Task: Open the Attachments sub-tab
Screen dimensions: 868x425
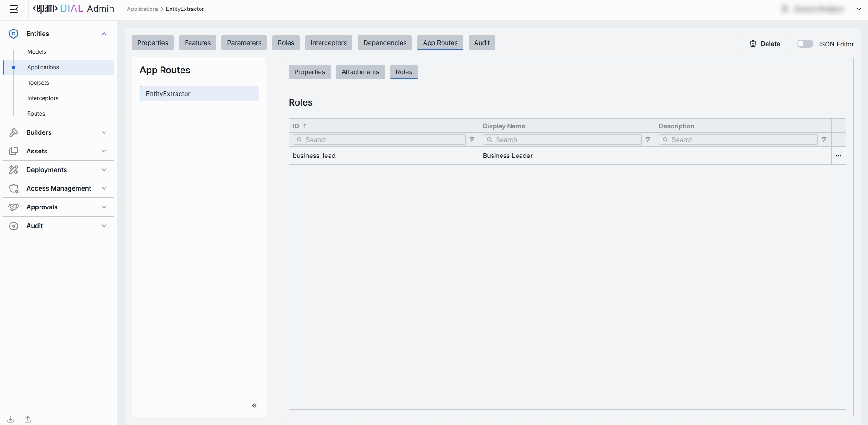Action: click(x=360, y=72)
